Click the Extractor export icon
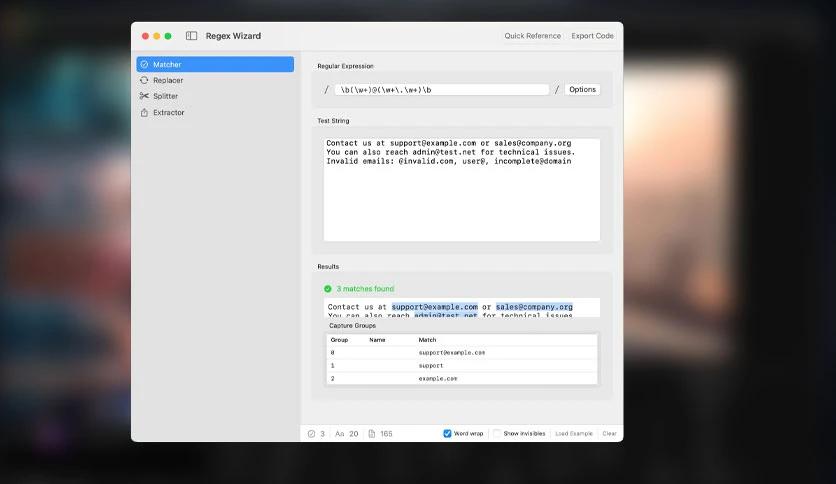 click(x=144, y=113)
